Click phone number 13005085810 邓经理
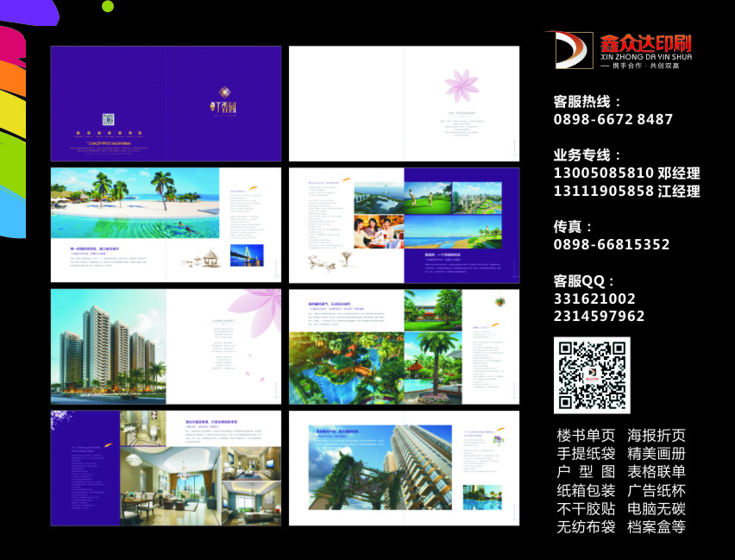 [x=626, y=173]
